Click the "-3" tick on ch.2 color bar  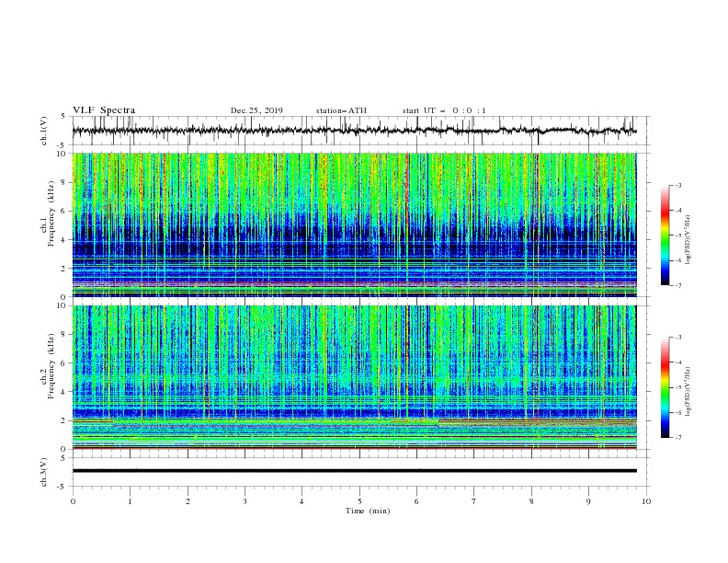pyautogui.click(x=678, y=338)
